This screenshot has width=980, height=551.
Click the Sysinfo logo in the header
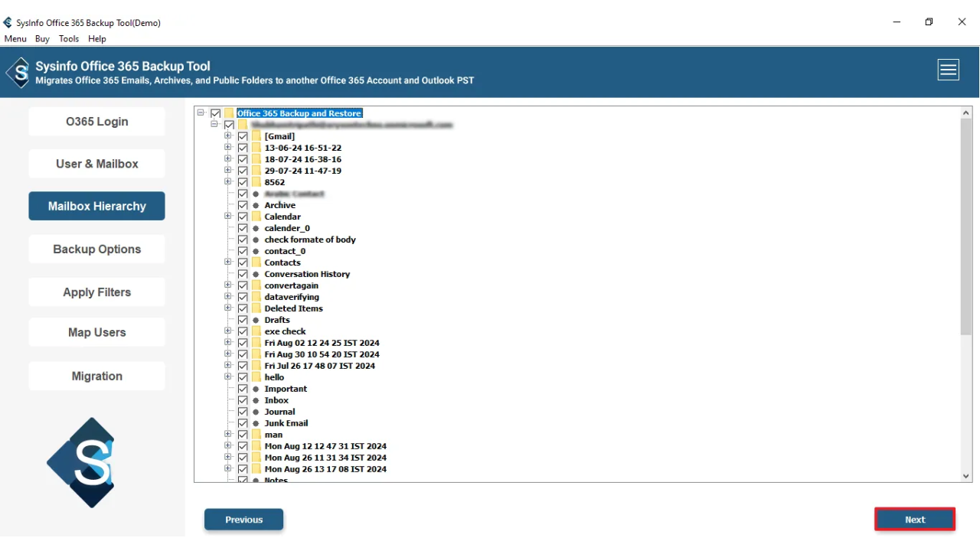18,73
